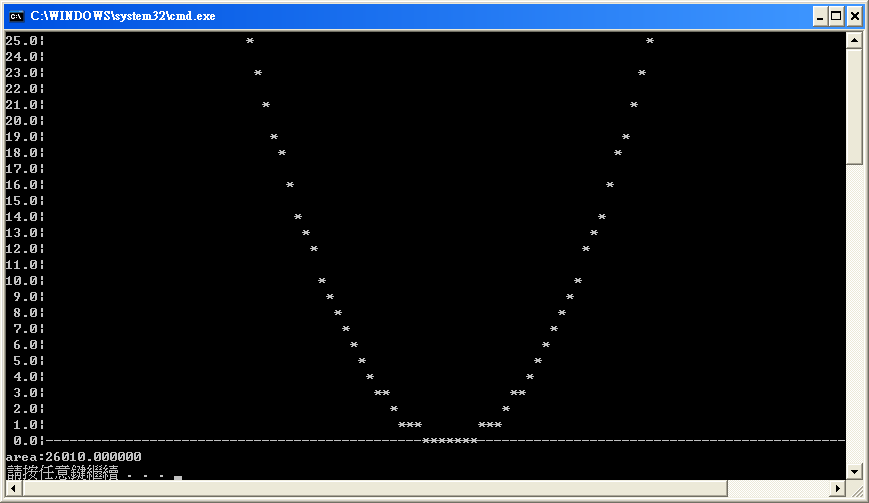Viewport: 869px width, 503px height.
Task: Click the 24.0 axis label
Action: 22,57
